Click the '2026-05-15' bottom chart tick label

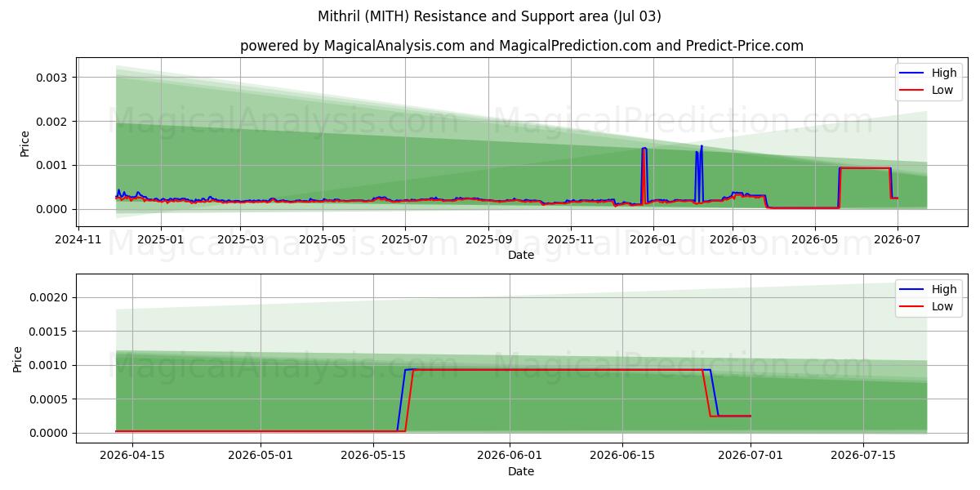373,455
